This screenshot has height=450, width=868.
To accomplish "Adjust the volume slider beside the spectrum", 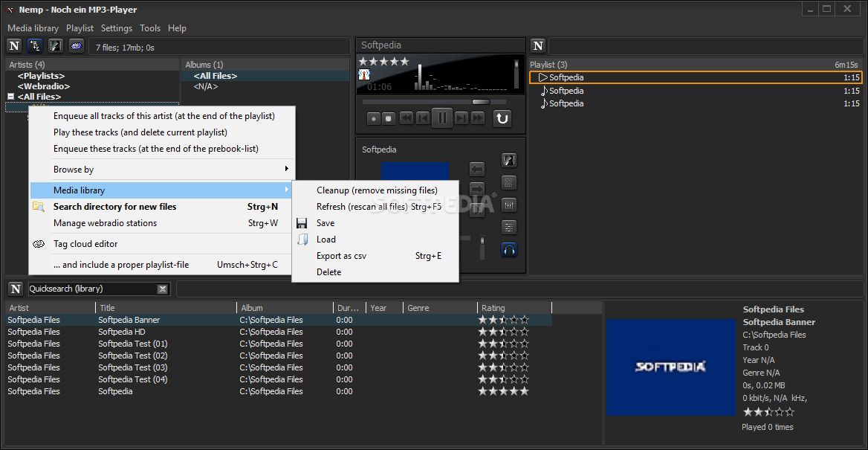I will tap(517, 74).
